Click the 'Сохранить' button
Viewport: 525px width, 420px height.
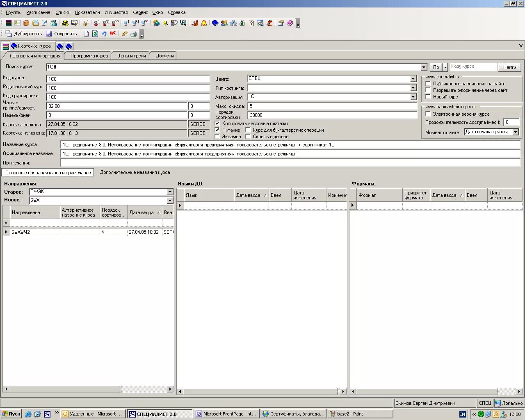[62, 34]
